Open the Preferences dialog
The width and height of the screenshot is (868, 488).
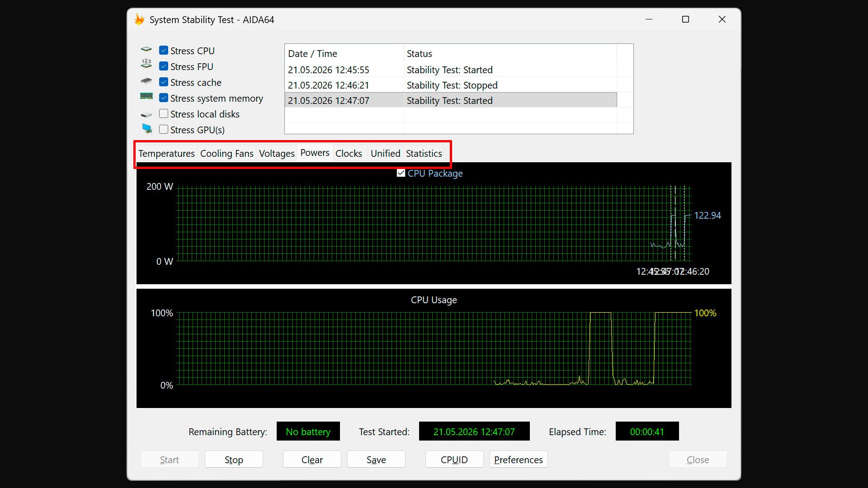tap(519, 460)
